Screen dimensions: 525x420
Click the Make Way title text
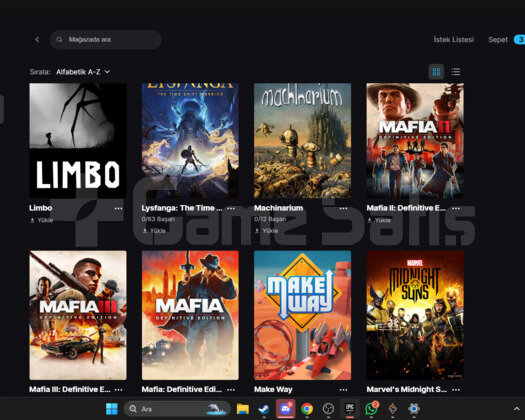tap(273, 389)
